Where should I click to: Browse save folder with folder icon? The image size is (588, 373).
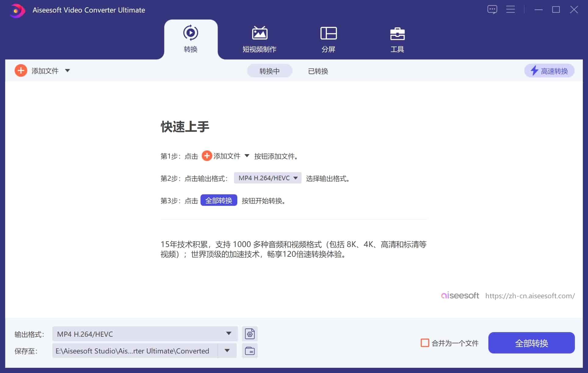click(250, 351)
